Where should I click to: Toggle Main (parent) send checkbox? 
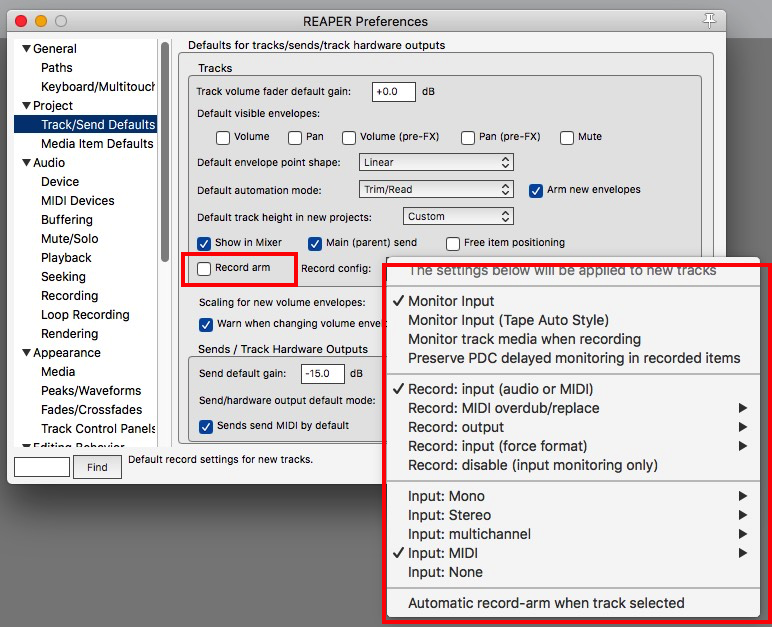coord(315,243)
